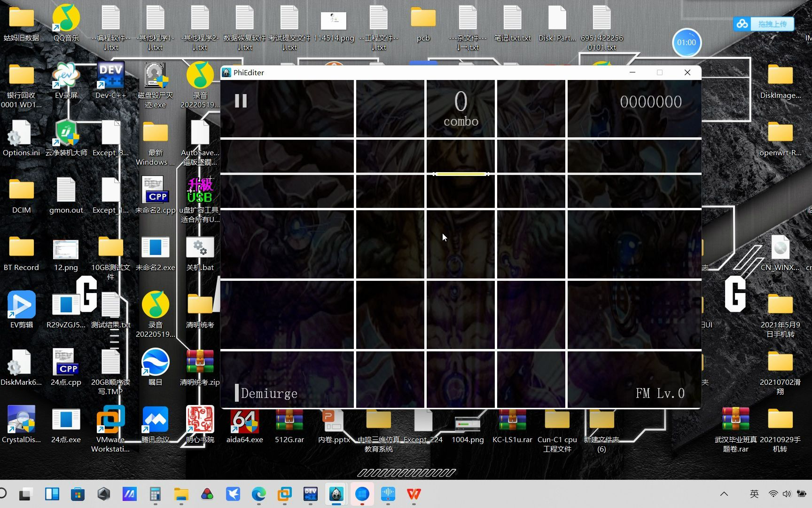
Task: Open the Task View taskbar button
Action: click(x=25, y=494)
